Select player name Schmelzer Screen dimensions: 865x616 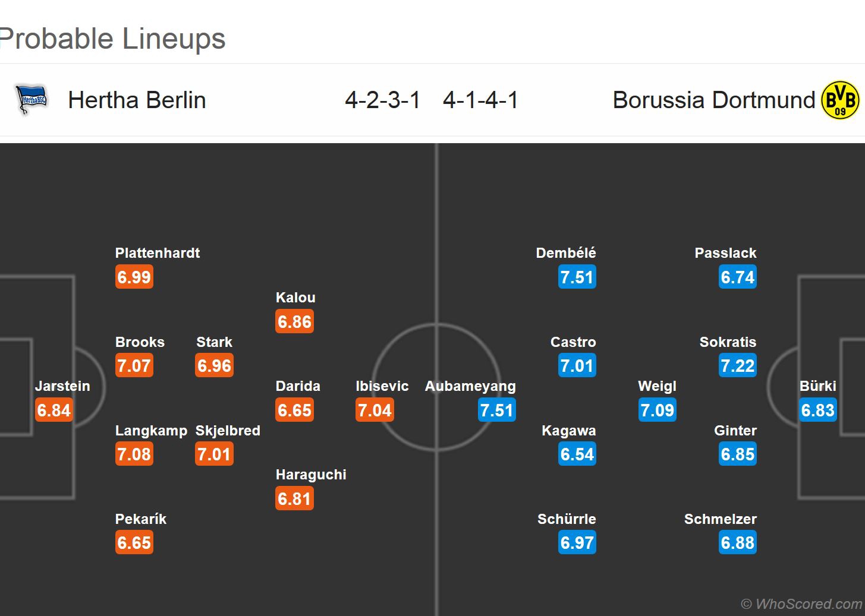tap(720, 519)
